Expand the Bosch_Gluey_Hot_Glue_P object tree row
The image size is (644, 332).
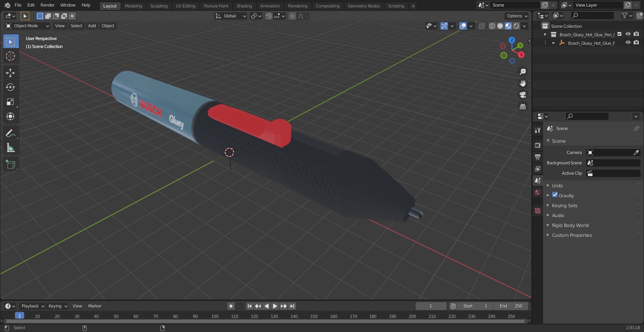coord(553,43)
